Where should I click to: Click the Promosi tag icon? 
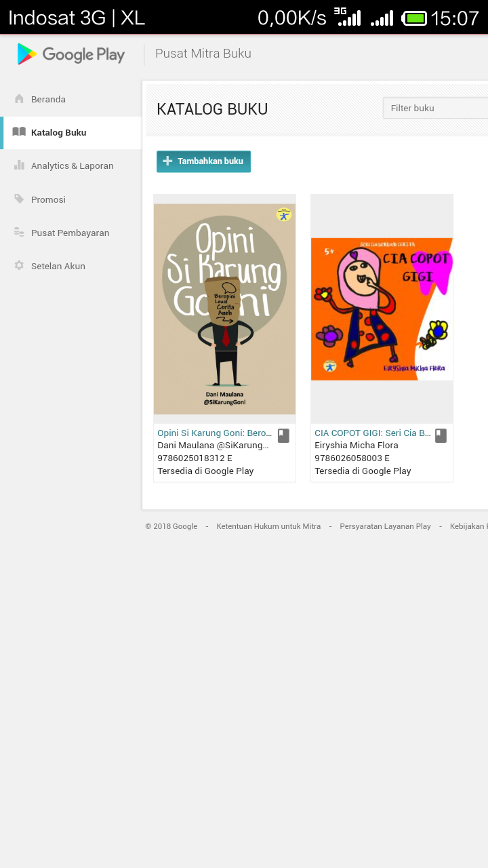pos(19,199)
